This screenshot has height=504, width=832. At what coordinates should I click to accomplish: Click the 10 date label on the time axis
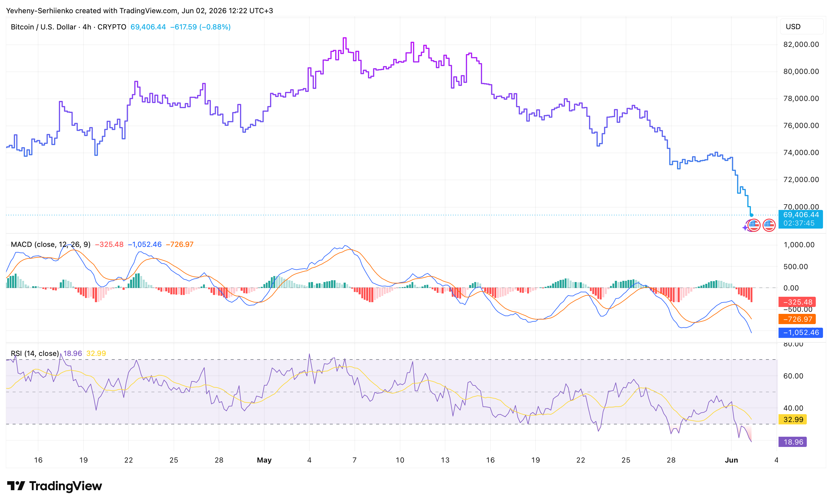(x=400, y=460)
